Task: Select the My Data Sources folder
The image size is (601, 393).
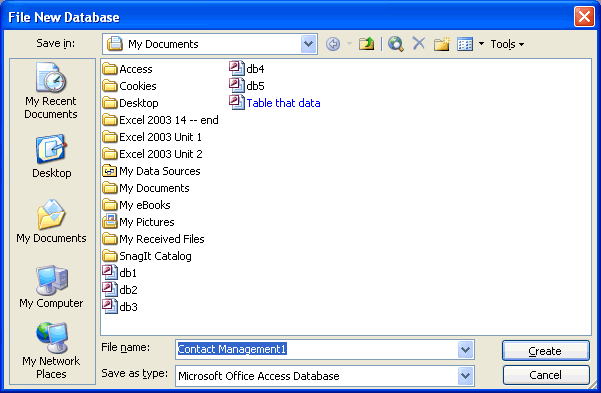Action: point(151,171)
